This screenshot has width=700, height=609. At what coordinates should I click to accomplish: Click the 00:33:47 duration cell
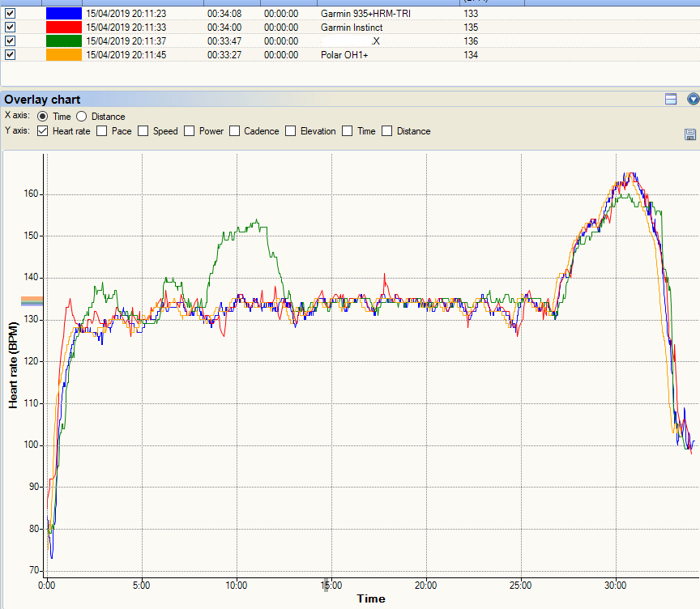(x=224, y=41)
